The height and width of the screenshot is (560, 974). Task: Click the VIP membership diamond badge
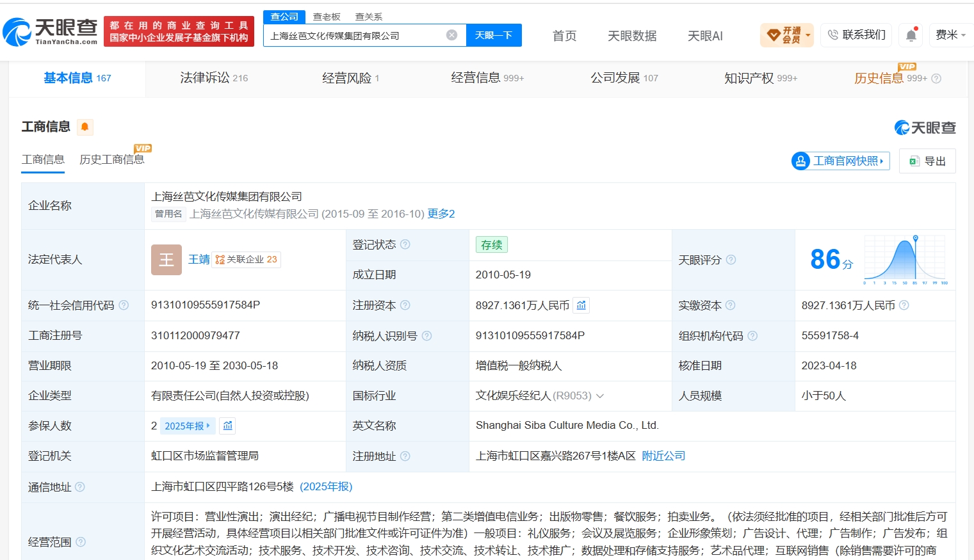pyautogui.click(x=774, y=35)
